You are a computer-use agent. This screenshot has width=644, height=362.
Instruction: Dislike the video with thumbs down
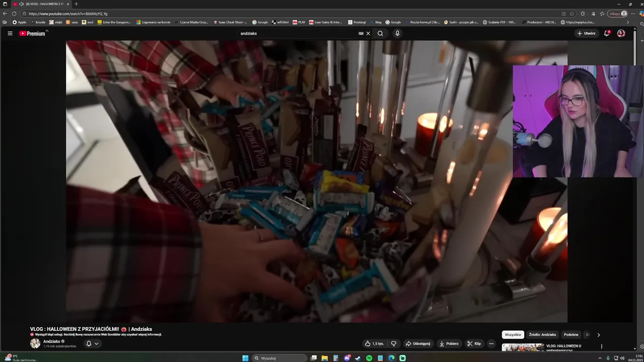coord(393,343)
